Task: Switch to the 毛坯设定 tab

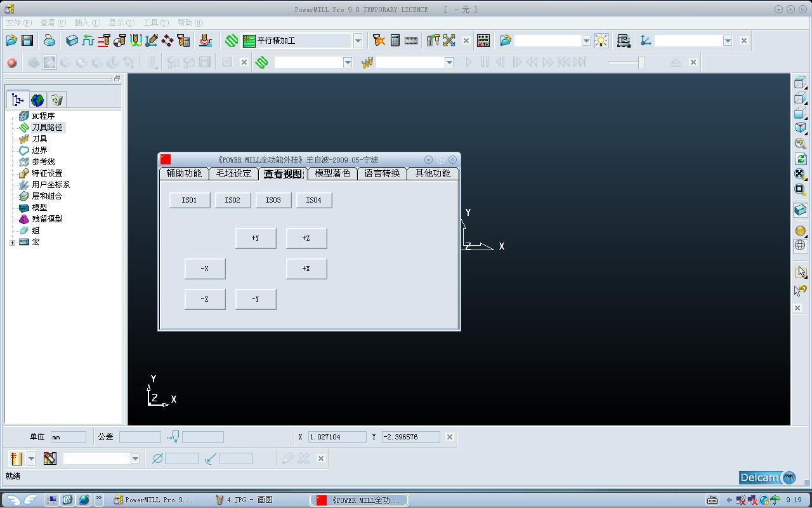Action: [x=233, y=173]
